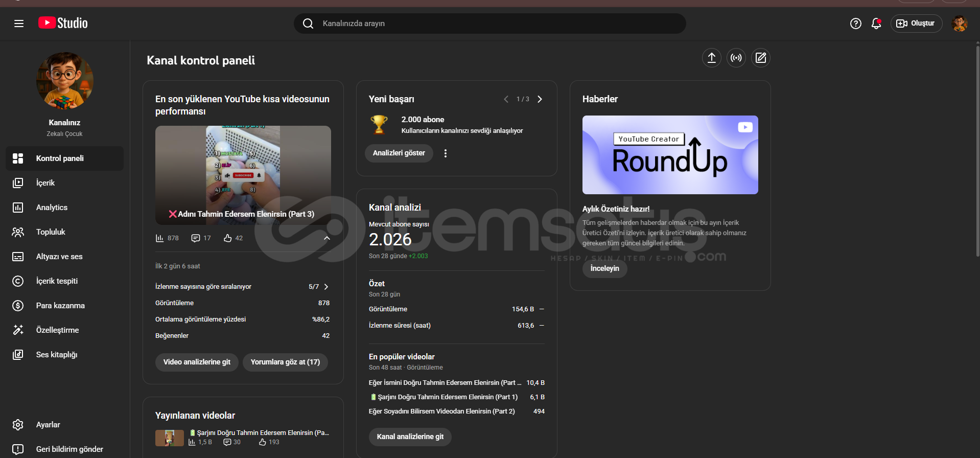
Task: Click the go live broadcast icon
Action: pos(736,58)
